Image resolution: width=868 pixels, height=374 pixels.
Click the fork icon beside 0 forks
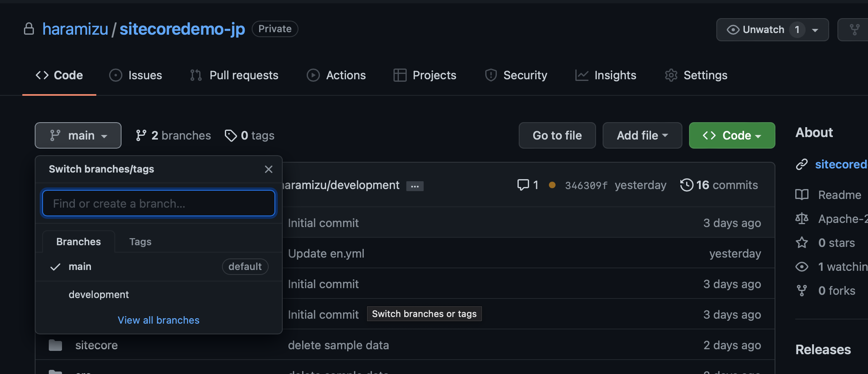802,291
